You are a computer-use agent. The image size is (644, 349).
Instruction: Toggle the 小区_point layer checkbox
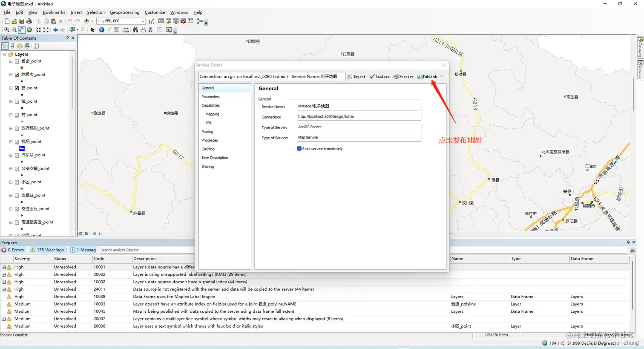pos(17,182)
